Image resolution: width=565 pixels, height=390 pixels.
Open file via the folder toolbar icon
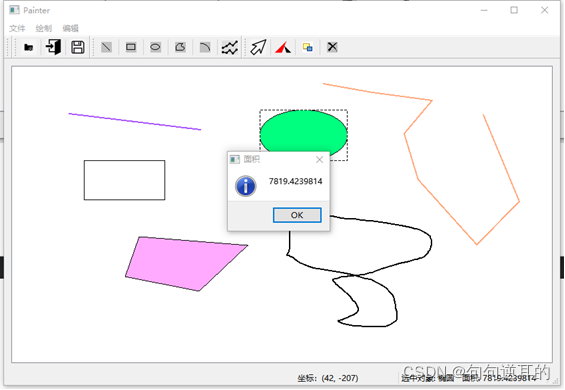[28, 47]
